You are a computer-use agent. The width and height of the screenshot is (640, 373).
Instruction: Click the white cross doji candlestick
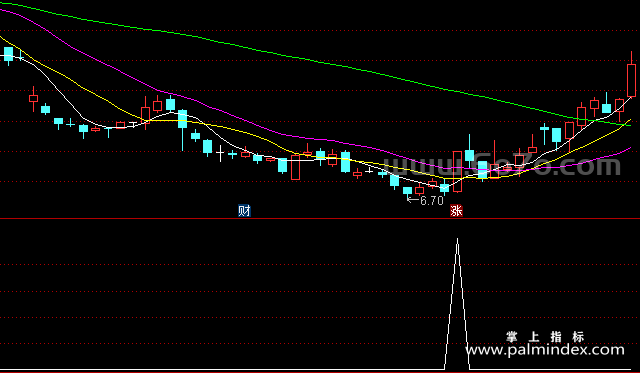pos(220,153)
